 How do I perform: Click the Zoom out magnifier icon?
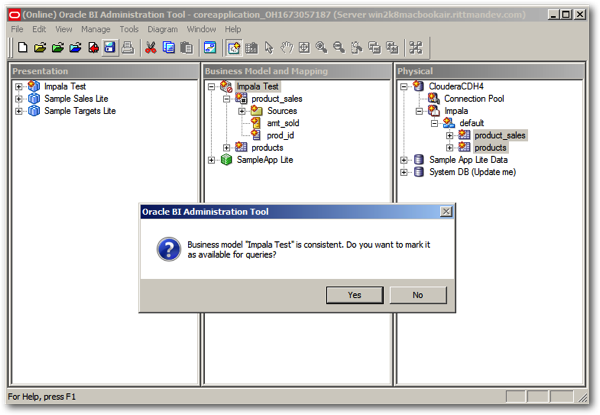pos(339,48)
